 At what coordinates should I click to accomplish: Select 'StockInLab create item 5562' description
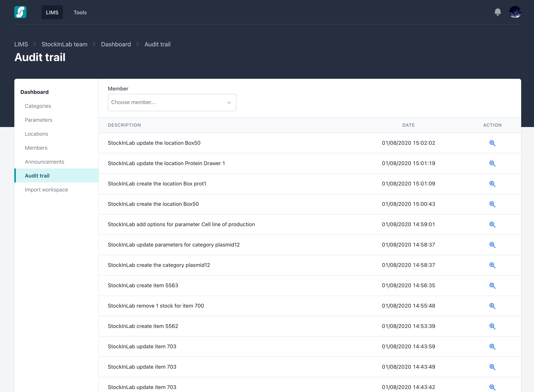pos(143,326)
